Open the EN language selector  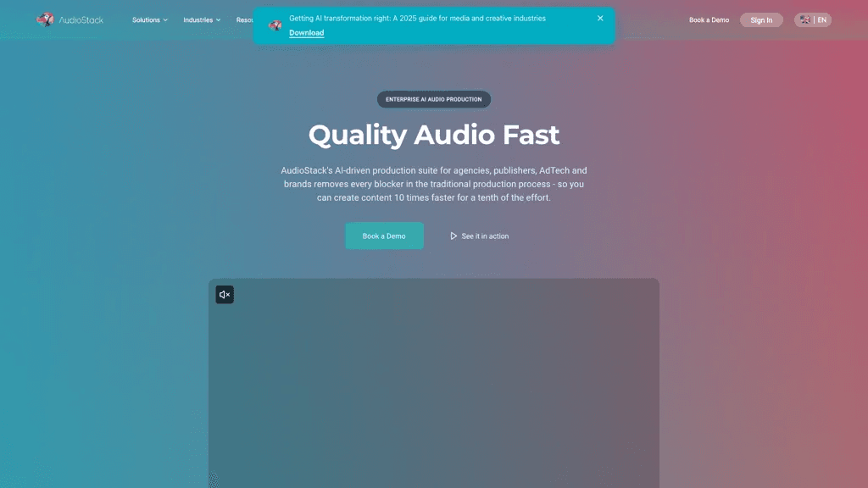[x=813, y=20]
